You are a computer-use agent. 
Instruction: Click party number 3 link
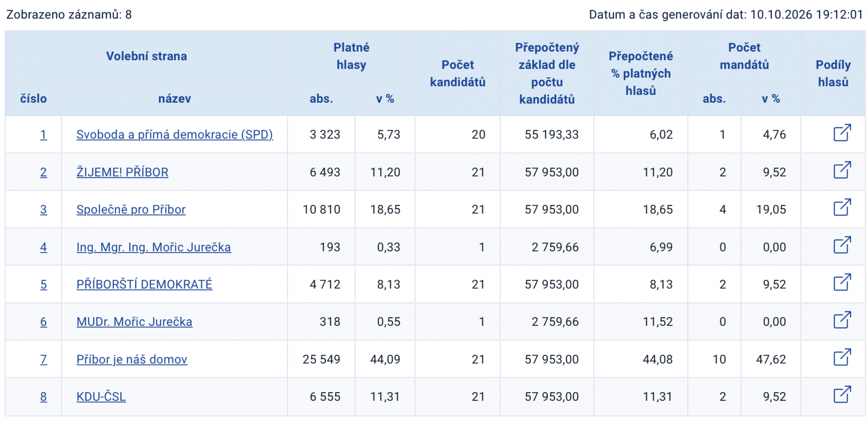(x=43, y=210)
